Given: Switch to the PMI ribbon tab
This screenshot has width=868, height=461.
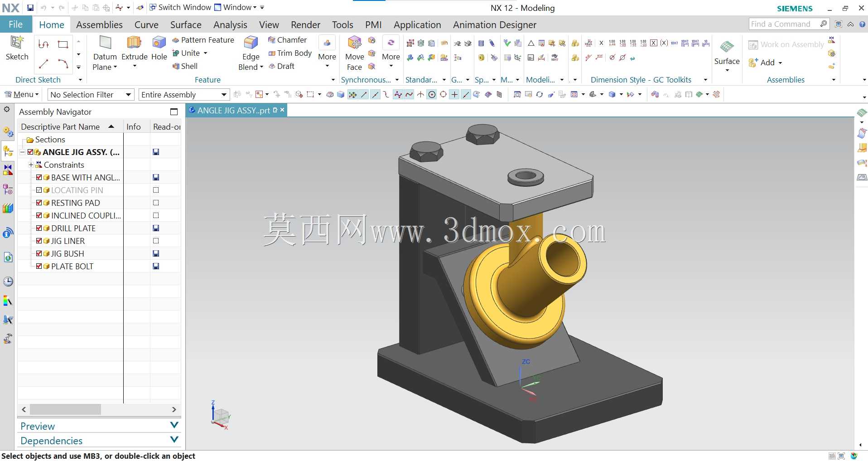Looking at the screenshot, I should [373, 24].
